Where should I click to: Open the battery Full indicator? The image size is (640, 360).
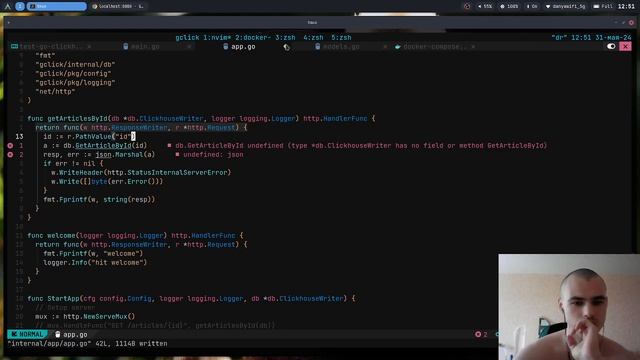pos(603,6)
